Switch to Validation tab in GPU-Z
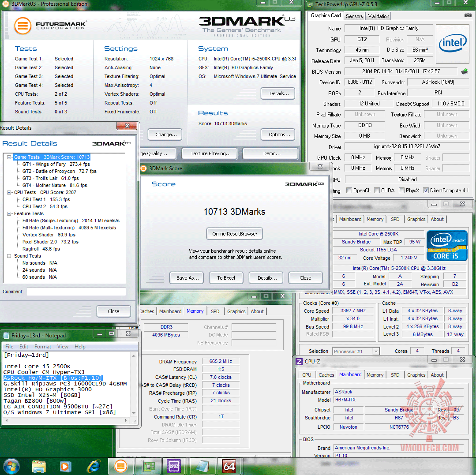This screenshot has width=476, height=475. (379, 16)
